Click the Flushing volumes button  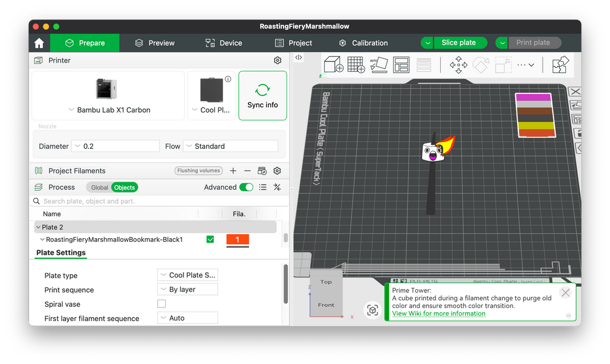click(x=198, y=171)
